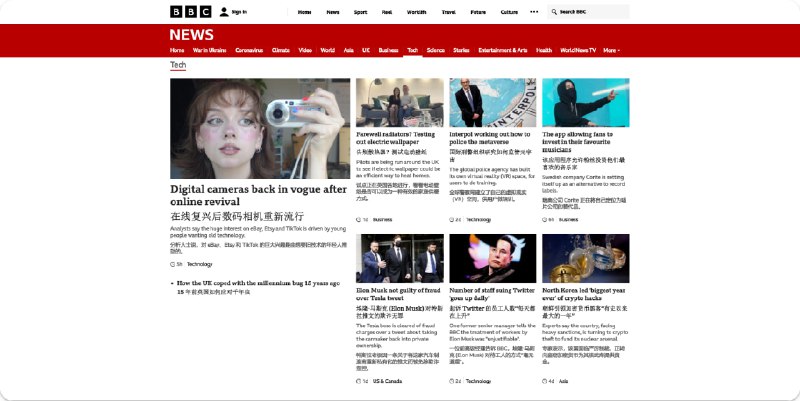Click the Sign in person icon
This screenshot has width=800, height=401.
pyautogui.click(x=222, y=12)
